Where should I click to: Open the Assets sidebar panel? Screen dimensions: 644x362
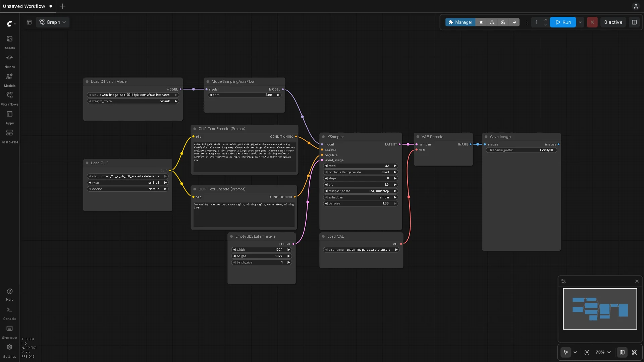[x=9, y=42]
